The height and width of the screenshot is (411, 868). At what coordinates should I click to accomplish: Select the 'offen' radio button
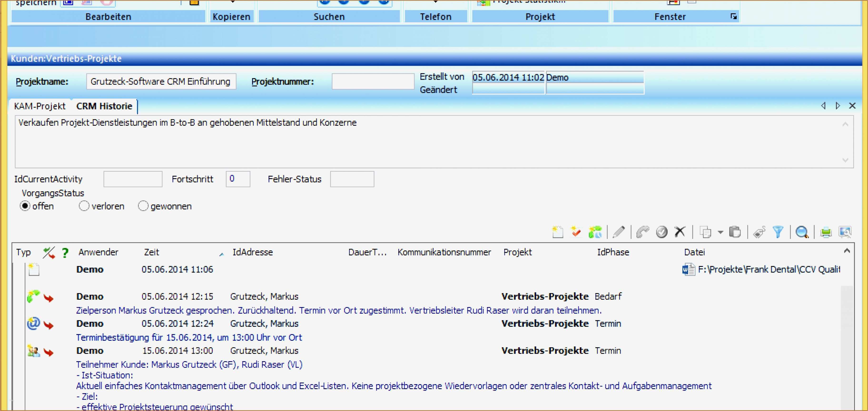pyautogui.click(x=25, y=206)
